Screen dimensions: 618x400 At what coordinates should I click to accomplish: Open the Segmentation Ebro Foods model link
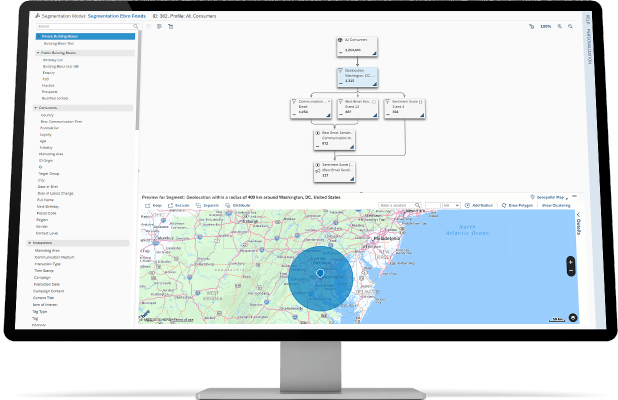point(117,16)
